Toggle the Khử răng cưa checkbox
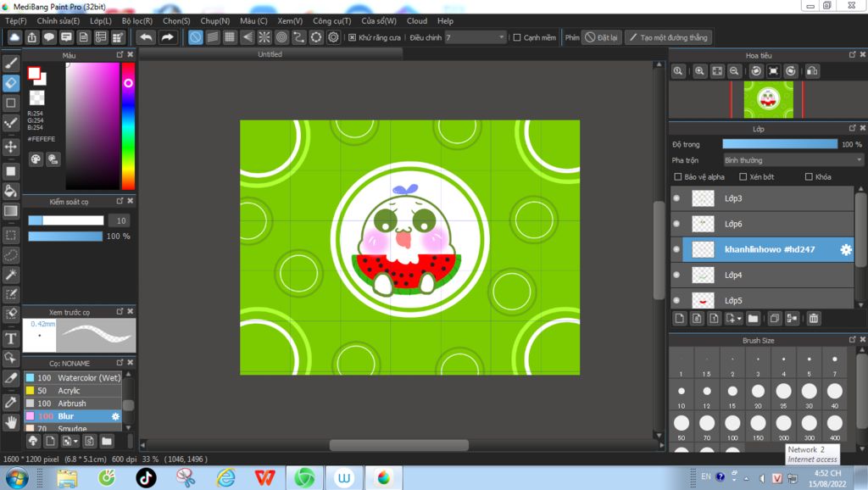This screenshot has height=490, width=868. click(x=352, y=37)
